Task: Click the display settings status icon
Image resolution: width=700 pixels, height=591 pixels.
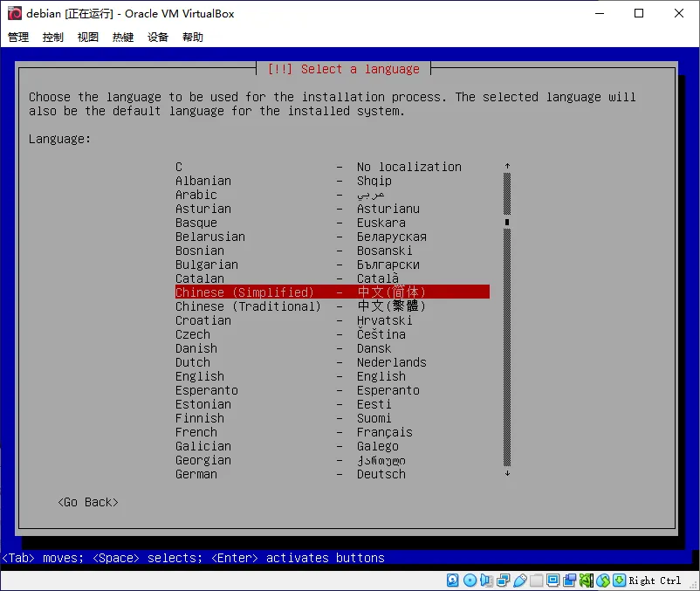Action: [552, 581]
